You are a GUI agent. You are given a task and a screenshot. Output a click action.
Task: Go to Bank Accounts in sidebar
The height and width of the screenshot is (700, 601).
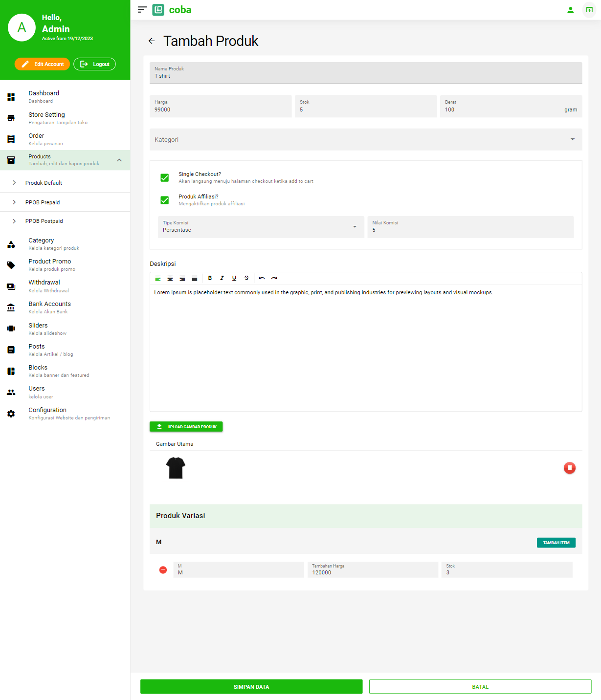point(49,307)
